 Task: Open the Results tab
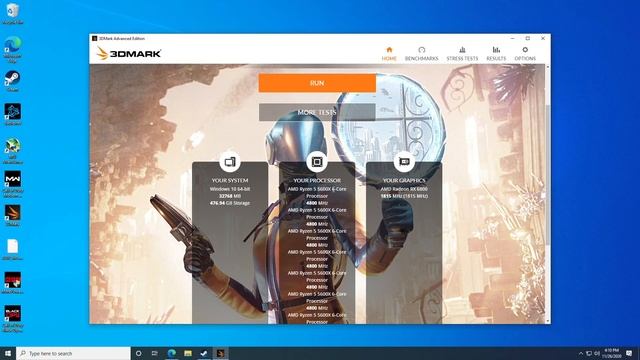(496, 53)
